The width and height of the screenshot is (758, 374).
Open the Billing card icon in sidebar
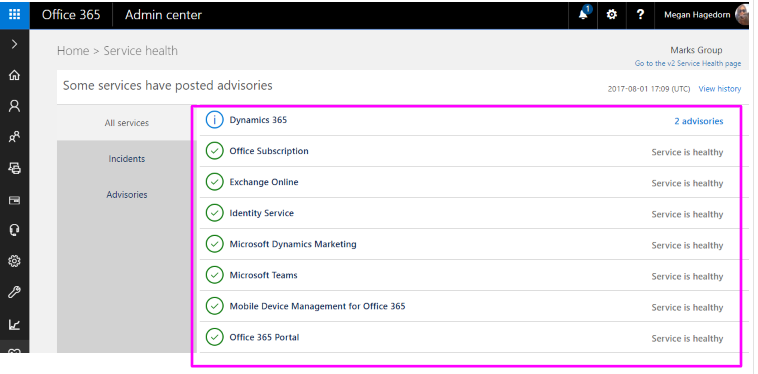click(x=15, y=200)
